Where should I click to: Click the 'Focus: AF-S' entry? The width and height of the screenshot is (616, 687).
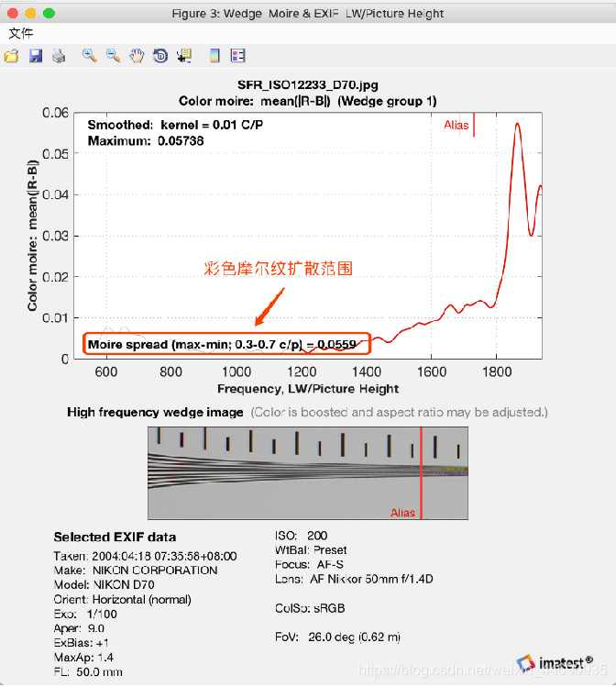tap(309, 565)
